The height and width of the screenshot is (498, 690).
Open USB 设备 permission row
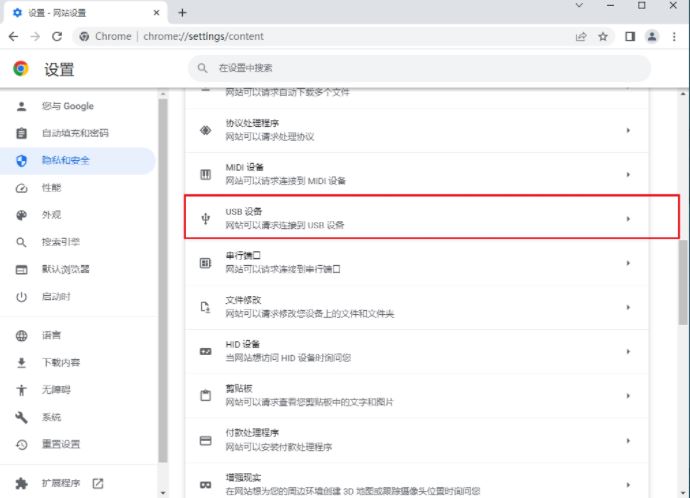416,219
